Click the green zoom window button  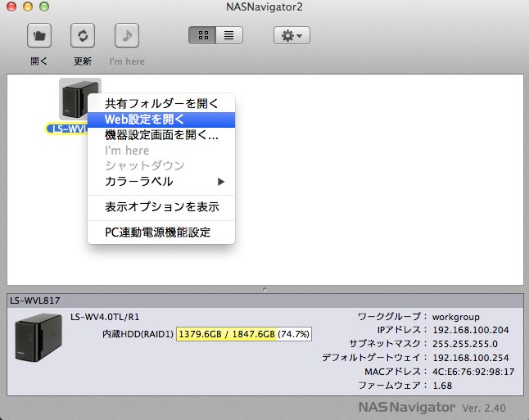click(x=44, y=7)
